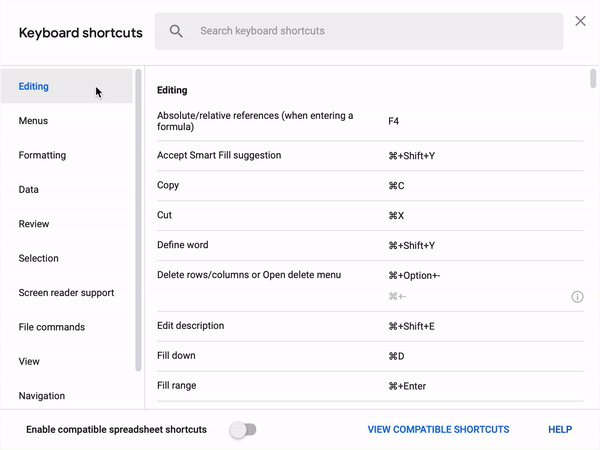
Task: Click Accept Smart Fill suggestion entry
Action: pos(219,155)
